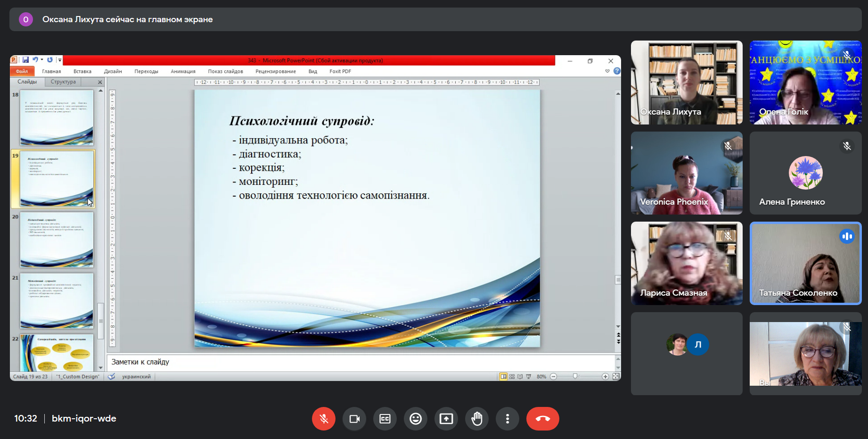Image resolution: width=868 pixels, height=439 pixels.
Task: Unmute the microphone in the call bar
Action: coord(324,419)
